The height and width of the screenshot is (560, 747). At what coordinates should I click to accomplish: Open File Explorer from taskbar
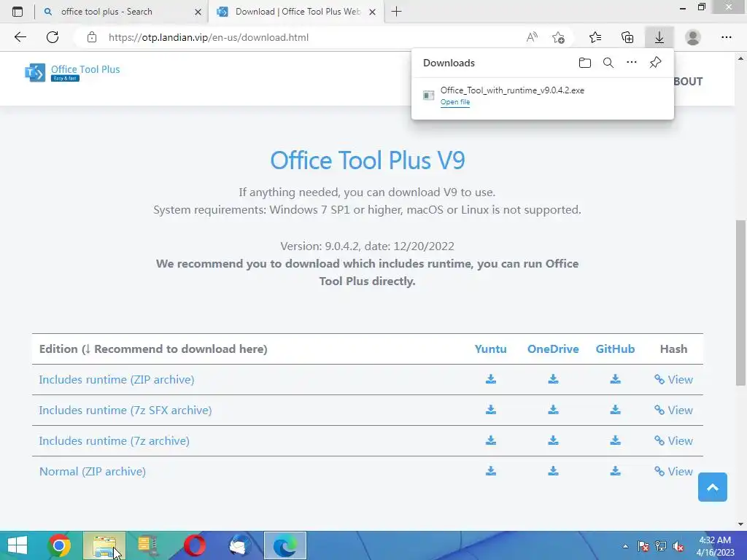[104, 545]
